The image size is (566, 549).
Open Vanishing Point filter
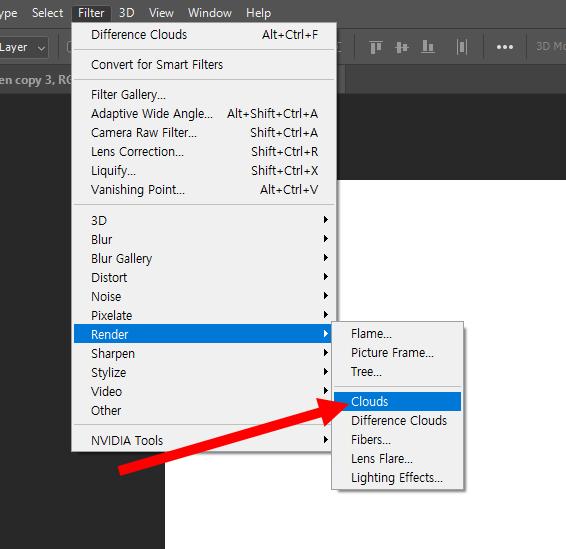click(x=204, y=190)
